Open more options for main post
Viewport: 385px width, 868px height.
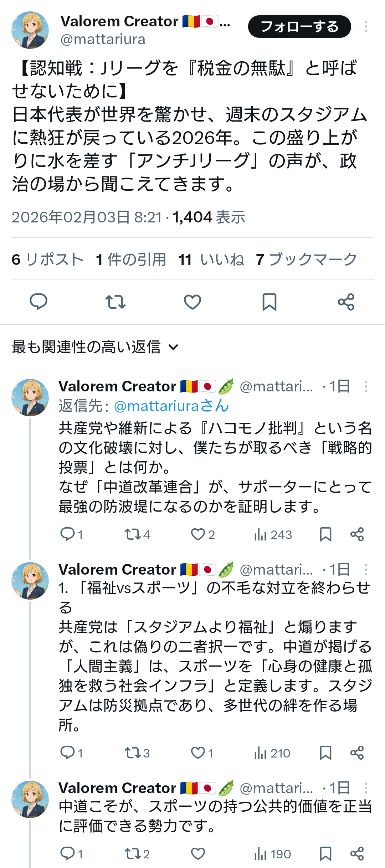pyautogui.click(x=366, y=27)
